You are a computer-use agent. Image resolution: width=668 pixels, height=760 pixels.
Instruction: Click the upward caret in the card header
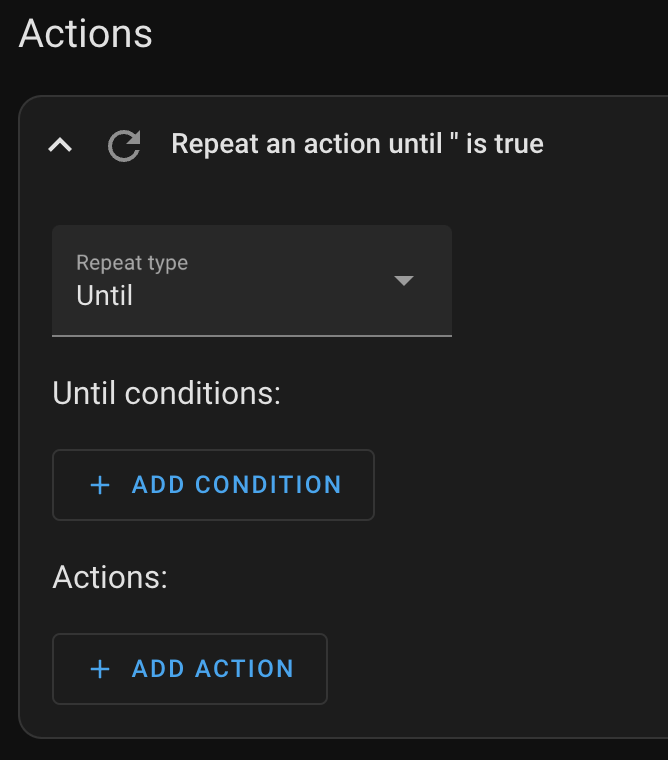(60, 145)
